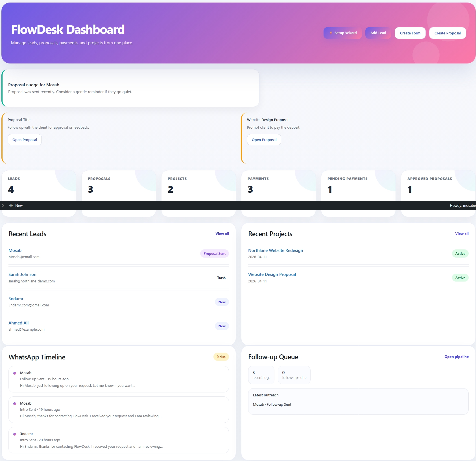The height and width of the screenshot is (461, 476).
Task: Open pipeline from the Follow-up Queue
Action: [456, 357]
